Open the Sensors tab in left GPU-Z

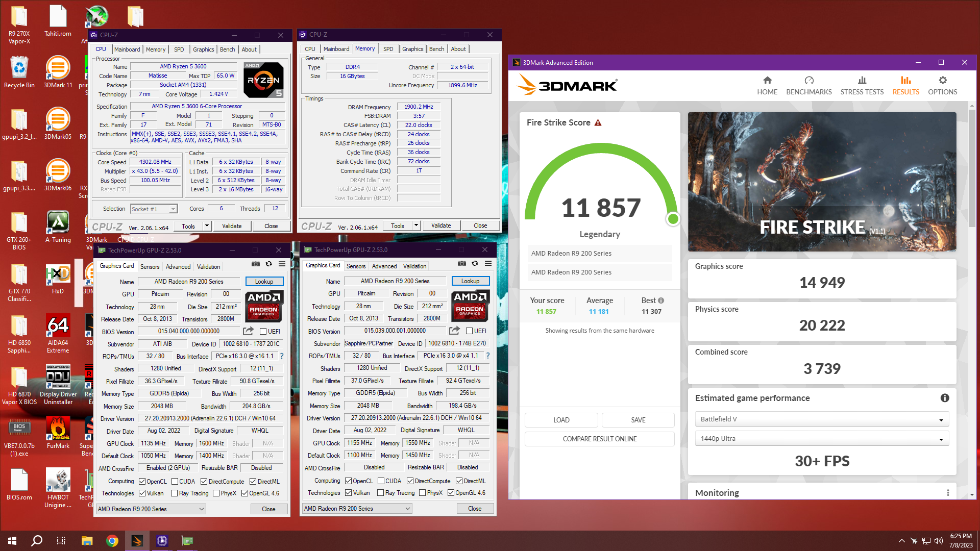pyautogui.click(x=150, y=267)
